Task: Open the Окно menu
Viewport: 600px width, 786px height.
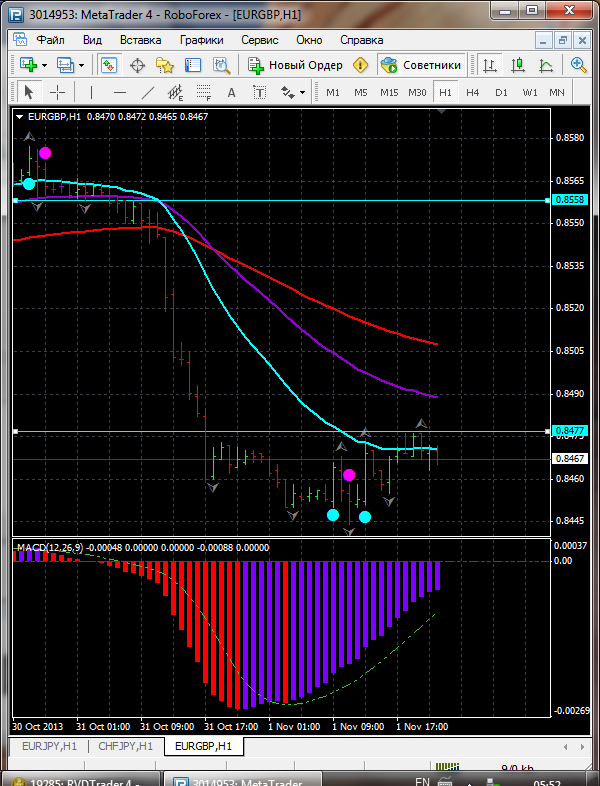Action: coord(309,40)
